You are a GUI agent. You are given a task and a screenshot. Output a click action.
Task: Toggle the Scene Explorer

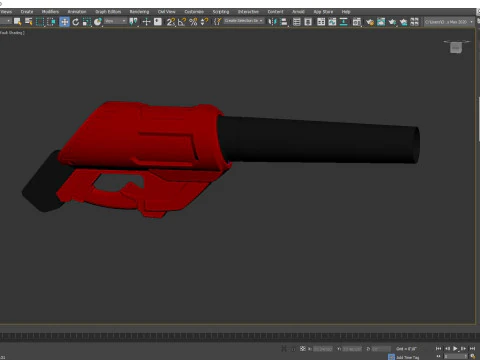point(296,22)
